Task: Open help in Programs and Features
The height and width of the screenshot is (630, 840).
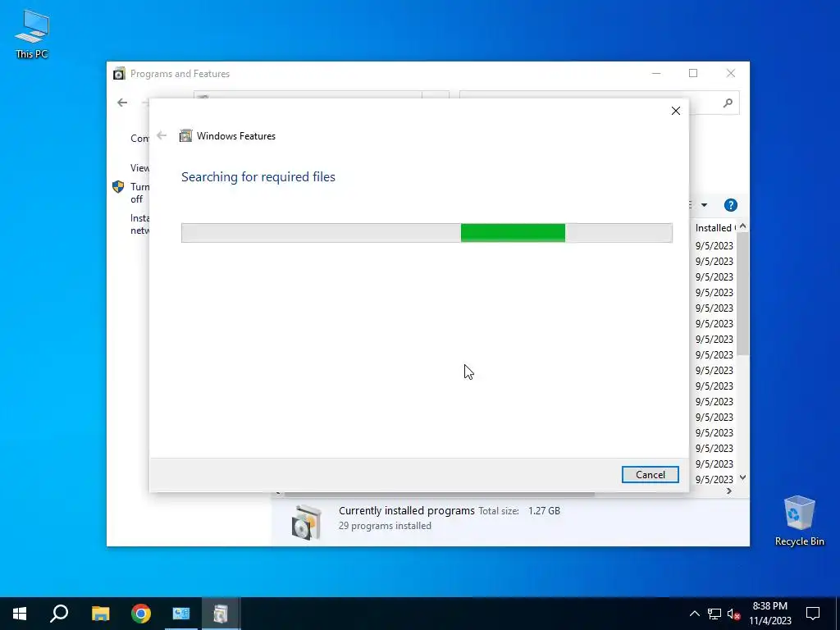Action: point(730,205)
